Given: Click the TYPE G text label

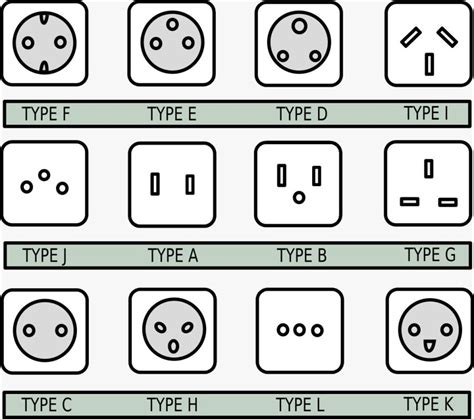Looking at the screenshot, I should tap(430, 255).
